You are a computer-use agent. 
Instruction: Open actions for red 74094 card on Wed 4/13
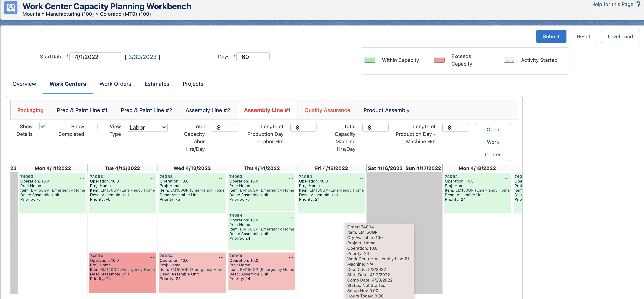(x=221, y=257)
